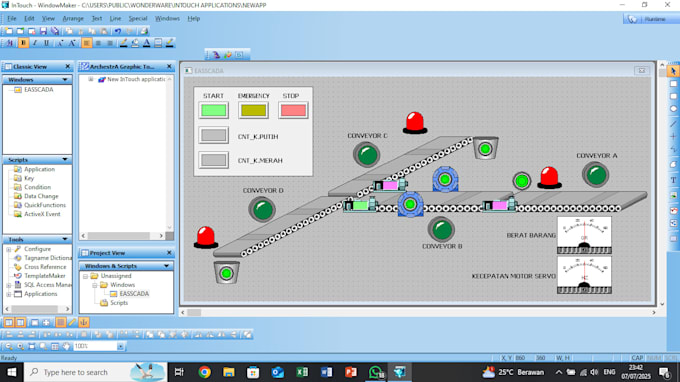The width and height of the screenshot is (680, 382).
Task: Click the green START button
Action: coord(213,110)
